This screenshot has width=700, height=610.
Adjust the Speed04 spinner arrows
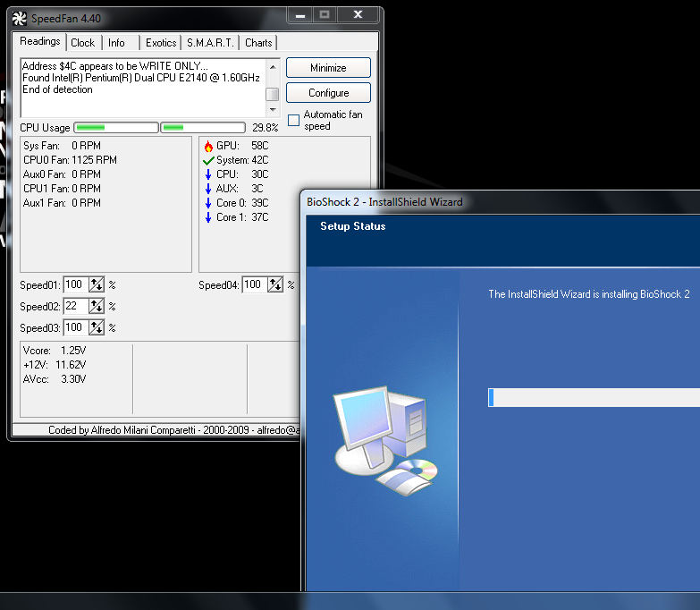(x=275, y=284)
